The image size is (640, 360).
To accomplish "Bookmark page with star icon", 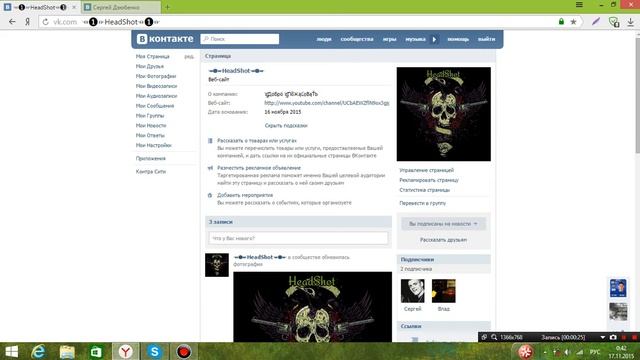I will tap(573, 22).
